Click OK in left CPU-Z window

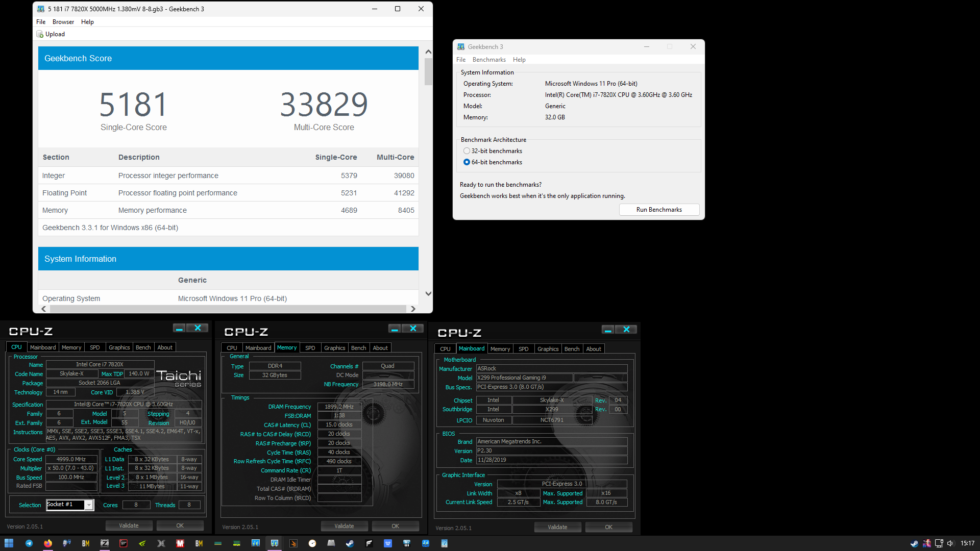180,525
